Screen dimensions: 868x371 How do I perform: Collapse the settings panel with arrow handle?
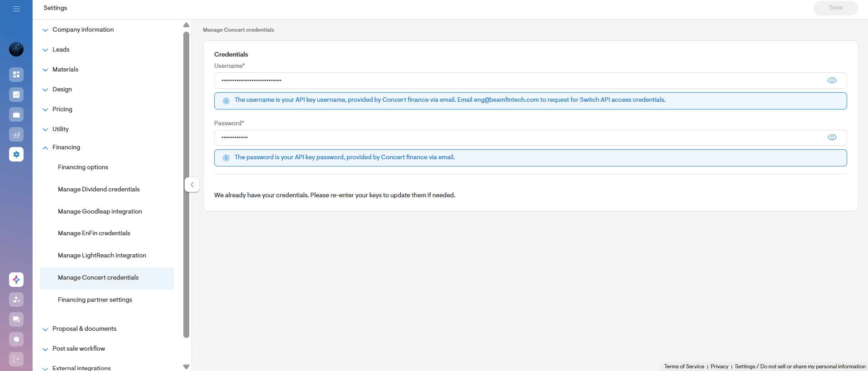pyautogui.click(x=192, y=185)
